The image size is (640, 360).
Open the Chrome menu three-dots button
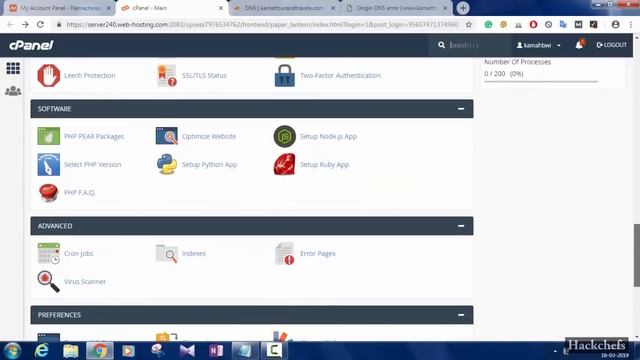click(x=631, y=24)
